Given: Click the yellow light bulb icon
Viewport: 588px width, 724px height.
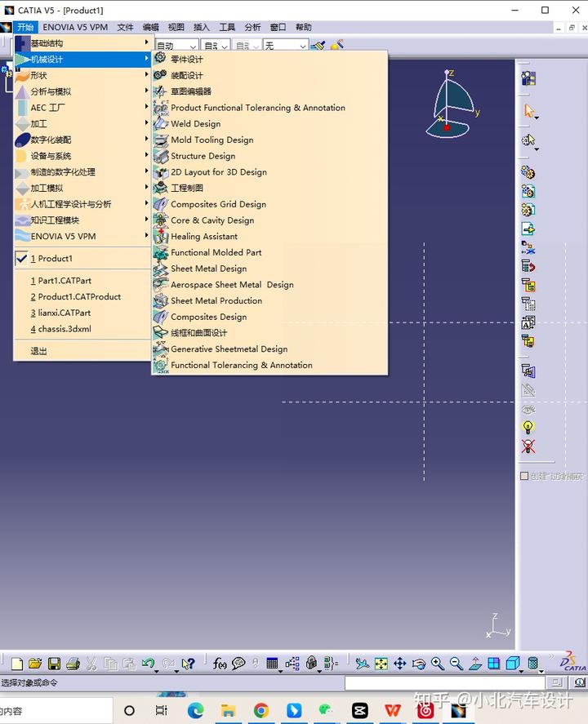Looking at the screenshot, I should (528, 427).
